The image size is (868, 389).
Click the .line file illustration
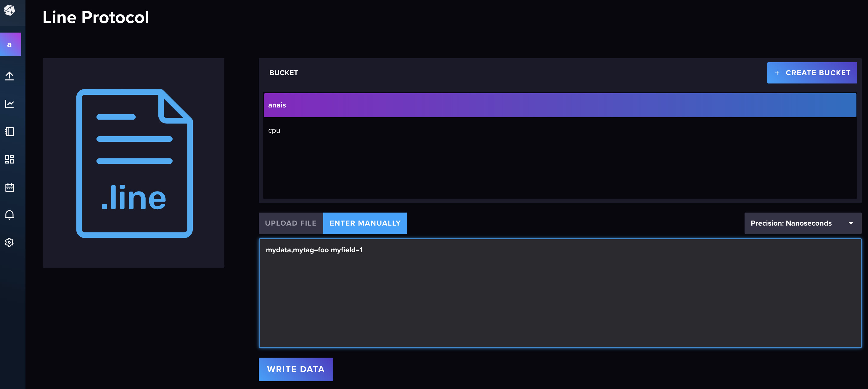pyautogui.click(x=134, y=163)
